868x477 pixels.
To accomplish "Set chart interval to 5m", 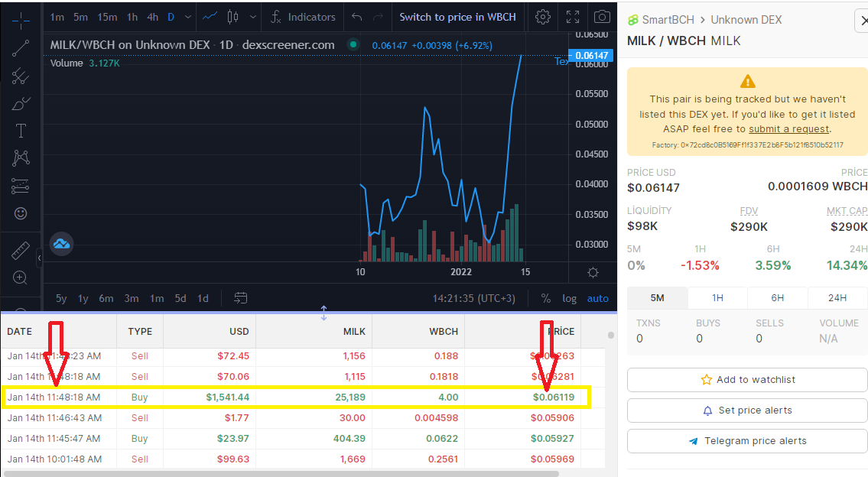I will tap(81, 17).
